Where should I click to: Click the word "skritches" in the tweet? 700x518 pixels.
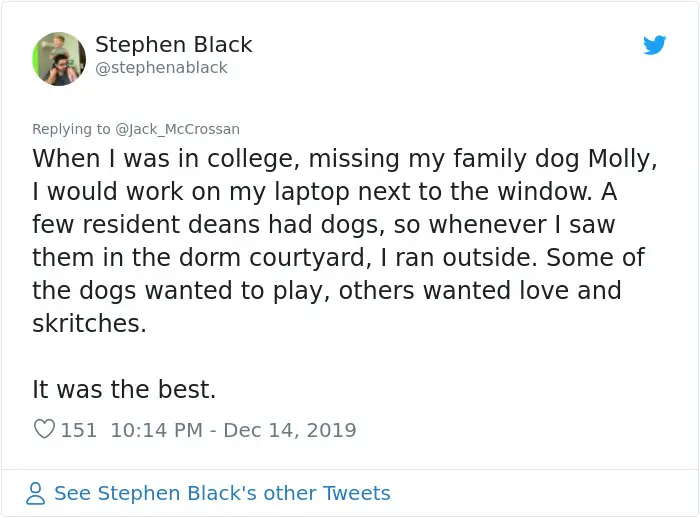tap(89, 323)
